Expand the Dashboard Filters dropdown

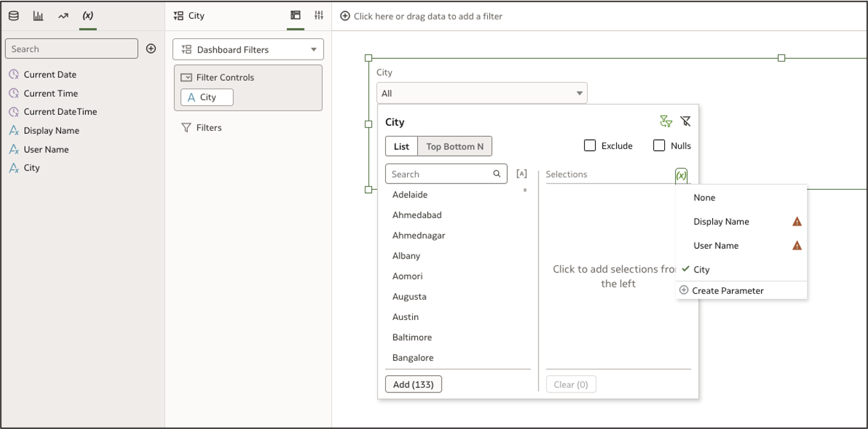click(x=248, y=49)
